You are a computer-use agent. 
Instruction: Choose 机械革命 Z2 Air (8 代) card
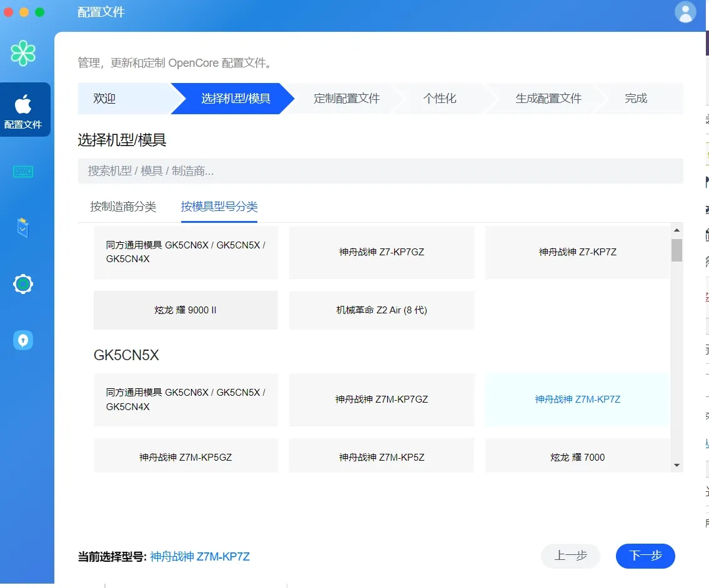pyautogui.click(x=382, y=310)
